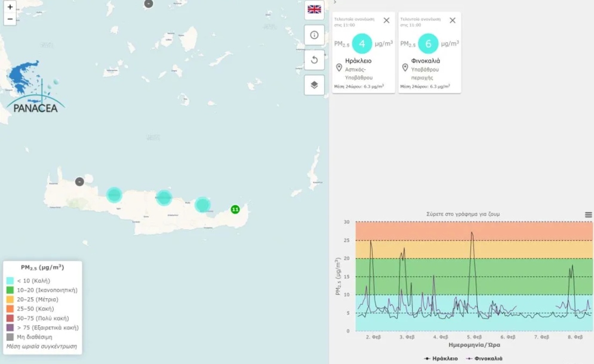594x364 pixels.
Task: Open the chart hamburger export menu
Action: click(589, 215)
